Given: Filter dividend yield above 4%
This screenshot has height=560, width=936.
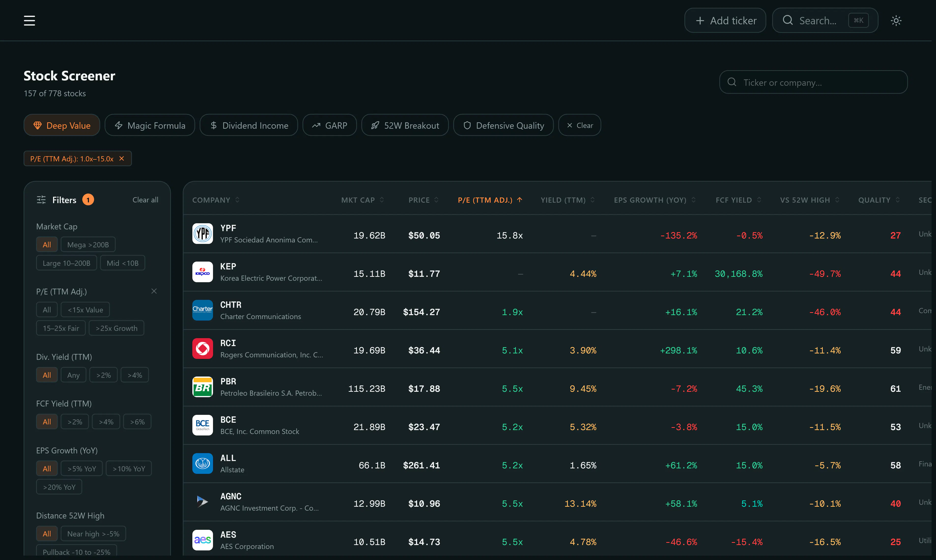Looking at the screenshot, I should coord(135,375).
